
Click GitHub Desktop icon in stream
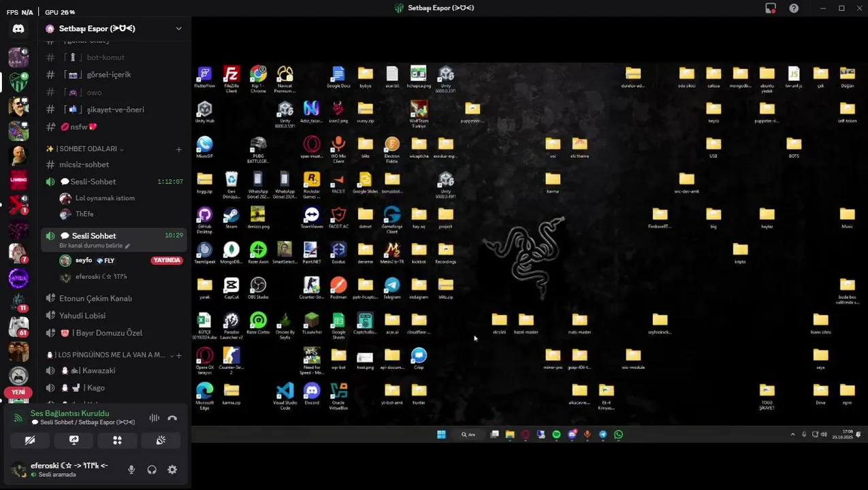(x=204, y=220)
